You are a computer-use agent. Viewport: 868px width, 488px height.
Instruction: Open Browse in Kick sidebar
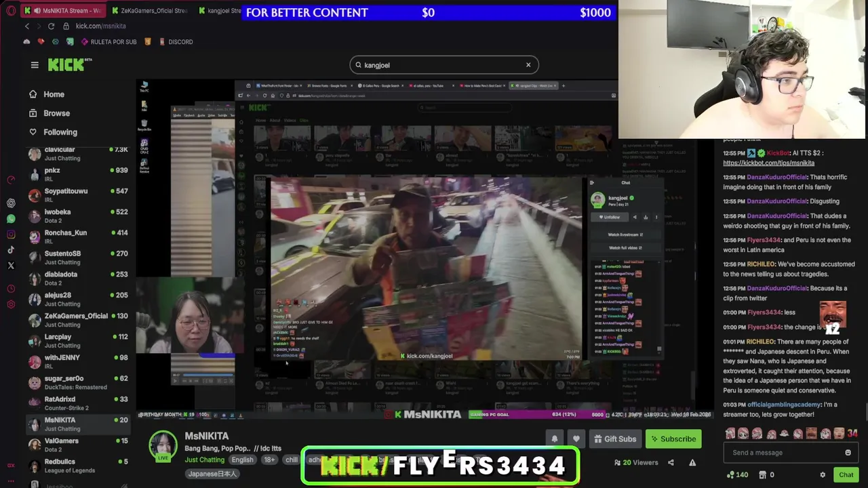click(57, 113)
